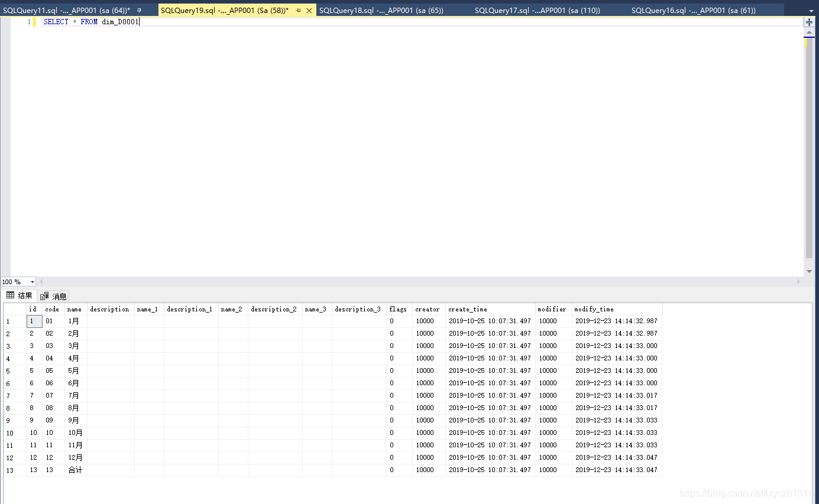Select the modify_time column header
Image resolution: width=819 pixels, height=504 pixels.
(617, 309)
